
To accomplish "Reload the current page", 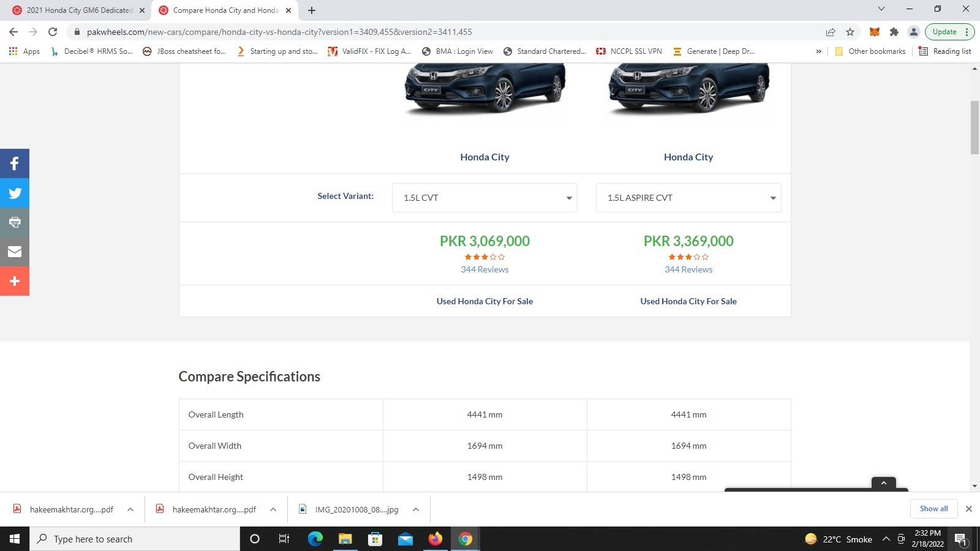I will tap(53, 32).
